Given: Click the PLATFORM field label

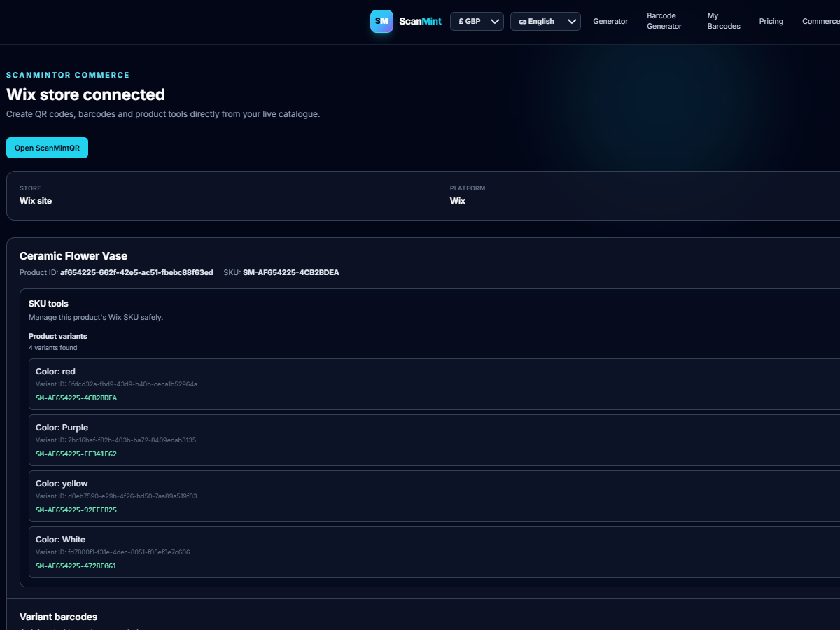Looking at the screenshot, I should 468,188.
